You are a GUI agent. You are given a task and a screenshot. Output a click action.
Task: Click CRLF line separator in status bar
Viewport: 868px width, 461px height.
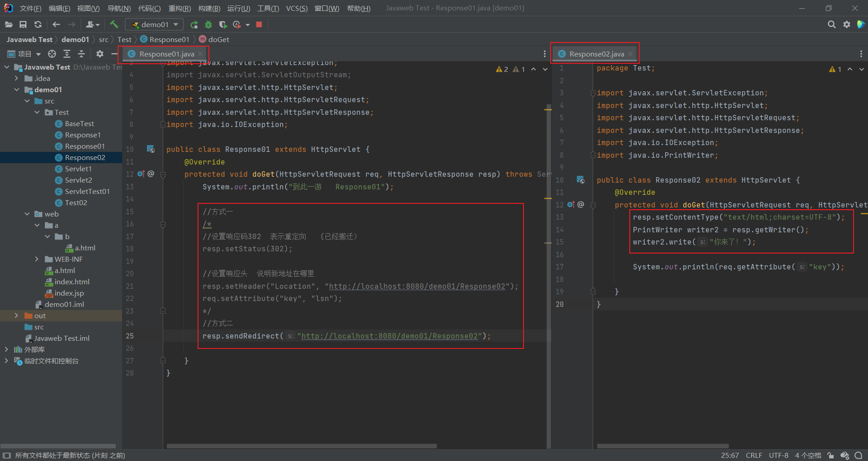tap(754, 455)
